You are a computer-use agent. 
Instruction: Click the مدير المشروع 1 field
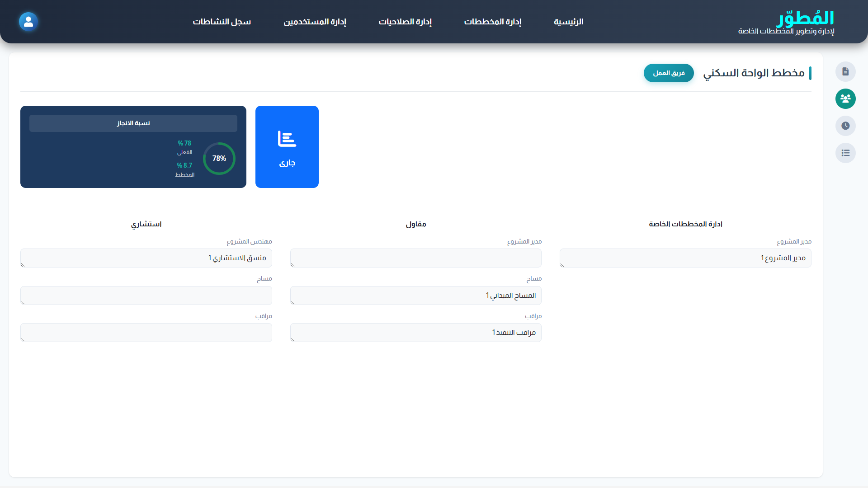(x=685, y=258)
